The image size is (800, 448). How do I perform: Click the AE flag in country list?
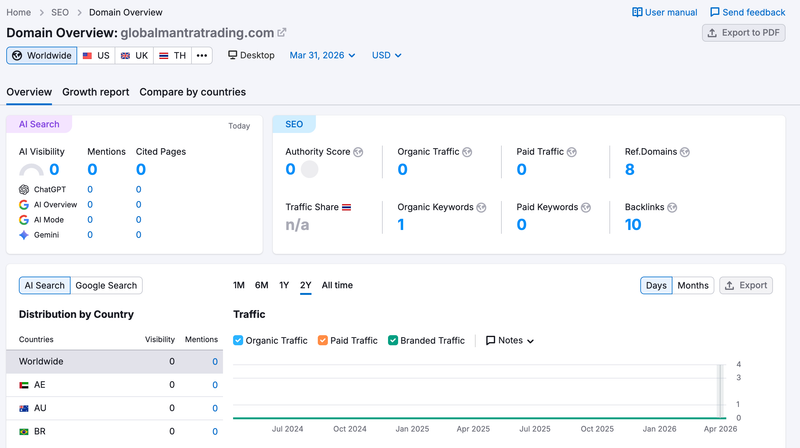click(23, 385)
